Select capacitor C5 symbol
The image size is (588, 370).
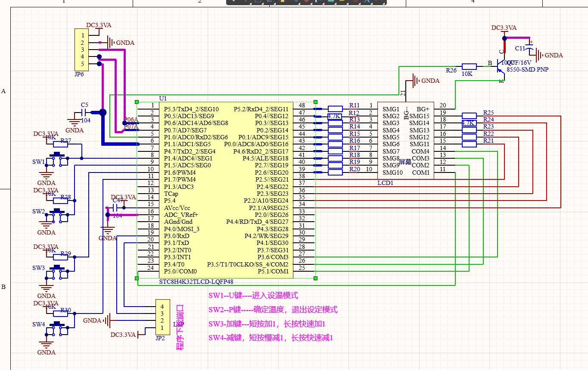point(84,113)
